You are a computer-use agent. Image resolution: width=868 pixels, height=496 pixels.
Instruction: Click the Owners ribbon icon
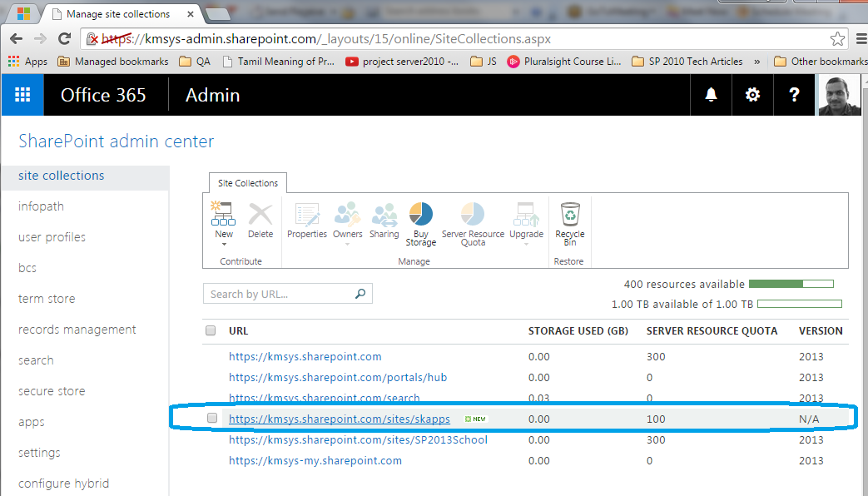coord(347,214)
